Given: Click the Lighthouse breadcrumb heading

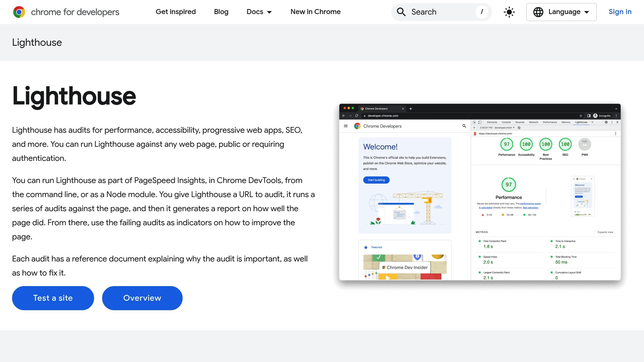Looking at the screenshot, I should [x=37, y=42].
